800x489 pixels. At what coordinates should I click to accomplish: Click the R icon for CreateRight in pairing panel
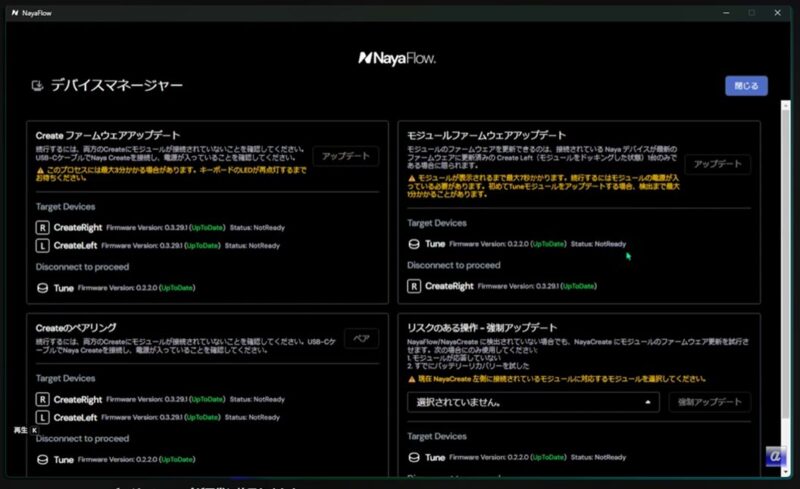click(x=42, y=398)
